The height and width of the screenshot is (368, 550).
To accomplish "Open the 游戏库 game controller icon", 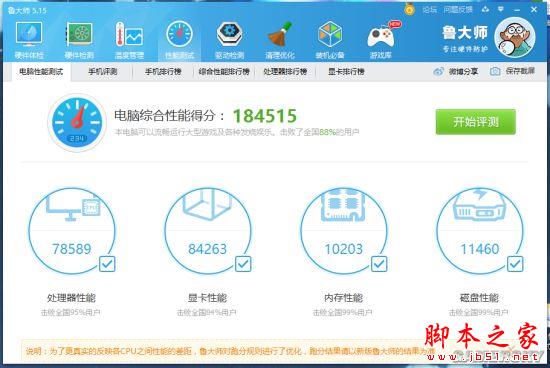I will pyautogui.click(x=380, y=40).
